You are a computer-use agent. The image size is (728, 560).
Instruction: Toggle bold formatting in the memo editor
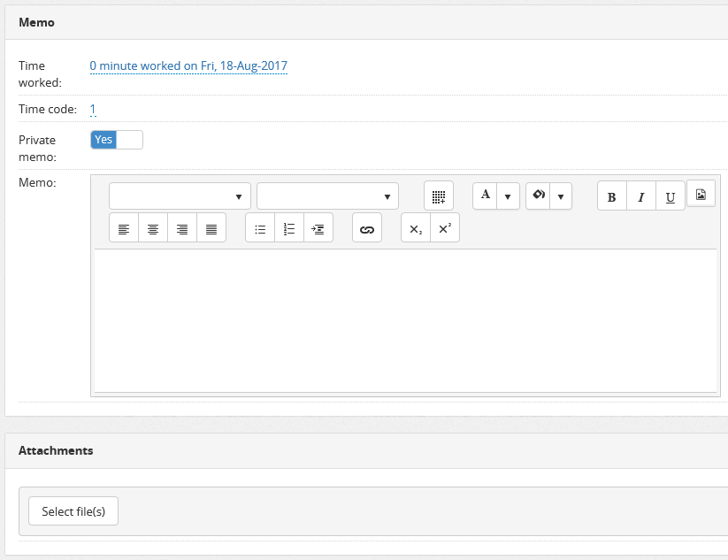612,196
